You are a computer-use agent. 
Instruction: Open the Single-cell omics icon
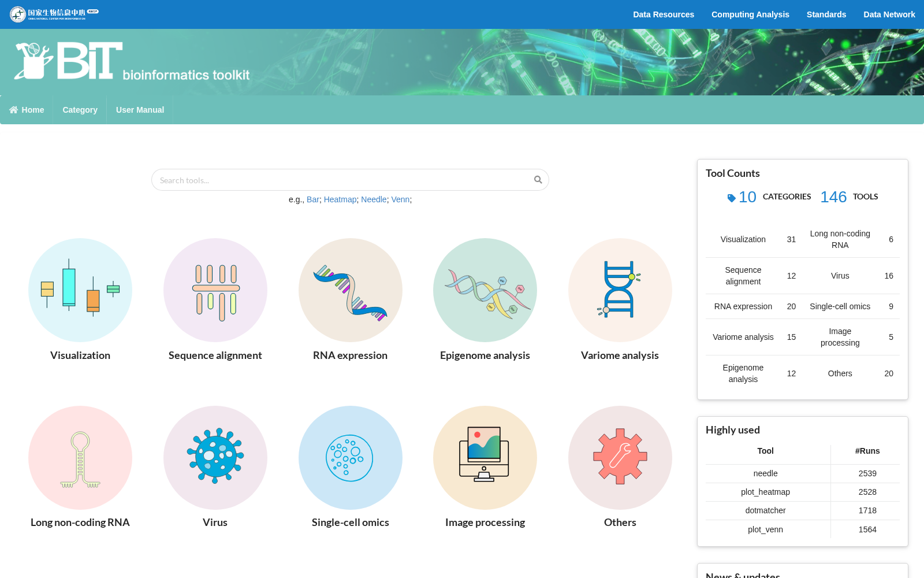pyautogui.click(x=351, y=458)
